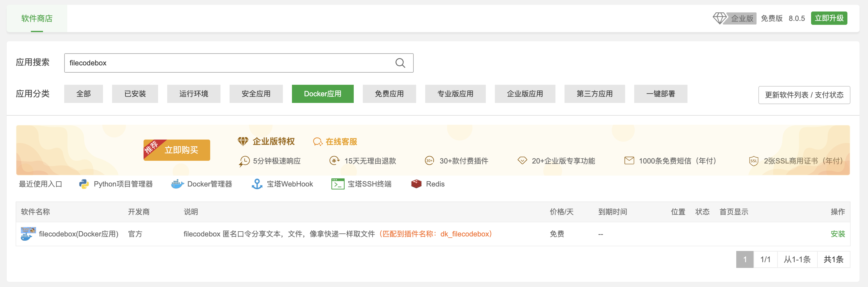Click the 操作 column header
The image size is (868, 287).
pos(838,212)
